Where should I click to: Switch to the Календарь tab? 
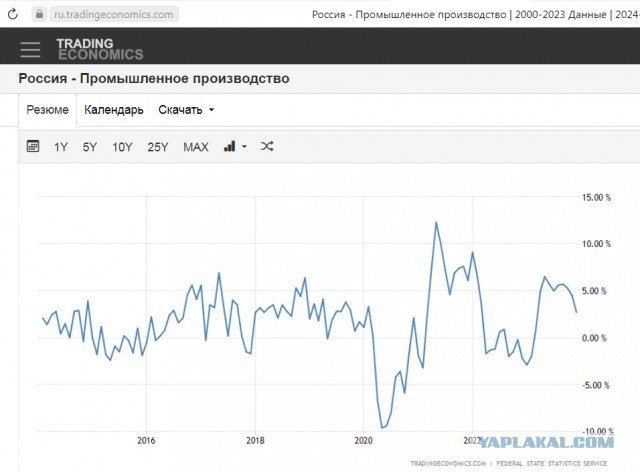(x=113, y=110)
